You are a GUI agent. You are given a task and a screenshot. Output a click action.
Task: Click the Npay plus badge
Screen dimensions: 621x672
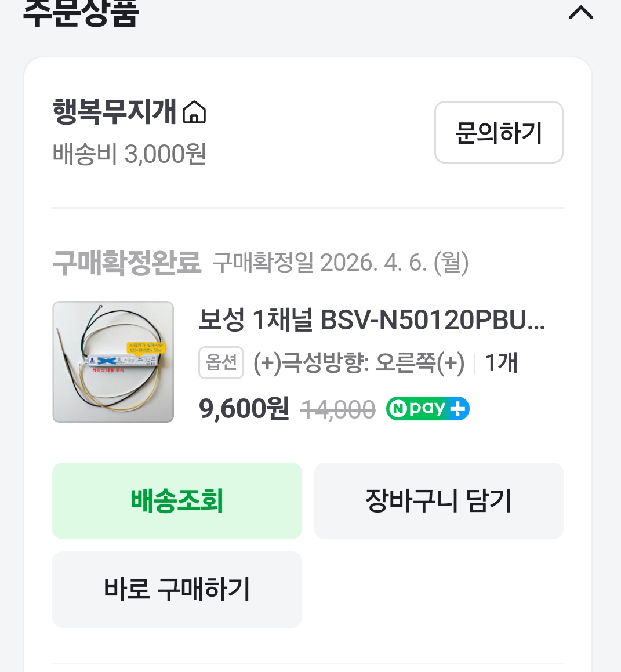[x=427, y=409]
